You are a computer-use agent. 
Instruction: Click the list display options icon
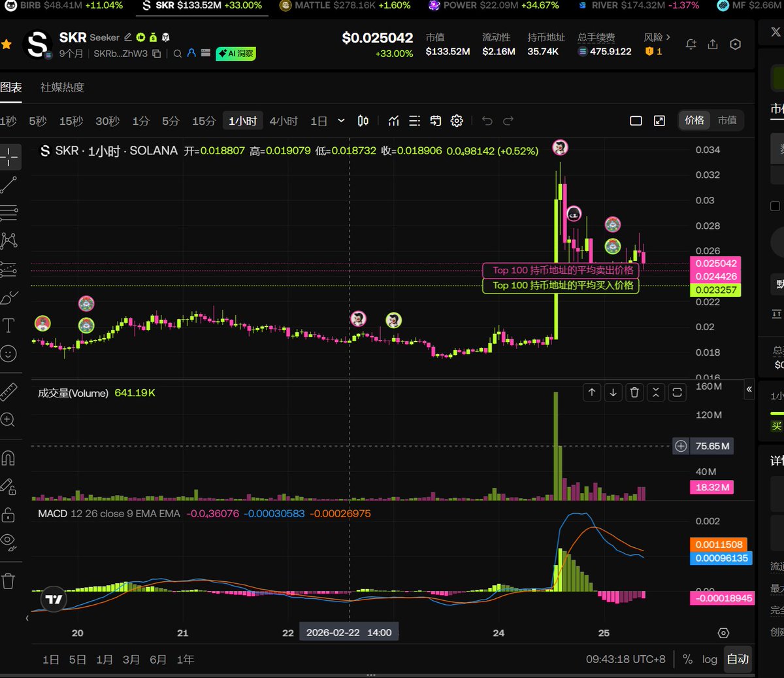[x=414, y=121]
